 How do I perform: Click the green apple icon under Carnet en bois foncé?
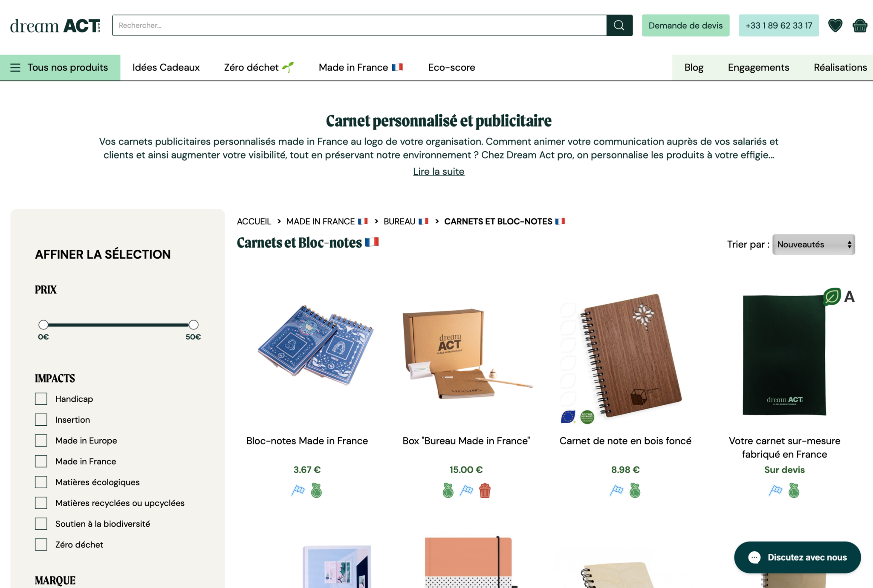[x=635, y=490]
